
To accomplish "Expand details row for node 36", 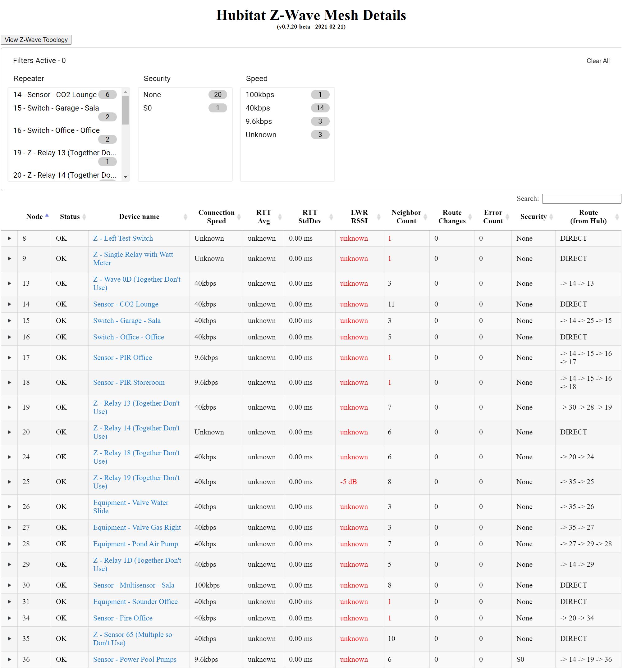I will pos(9,660).
